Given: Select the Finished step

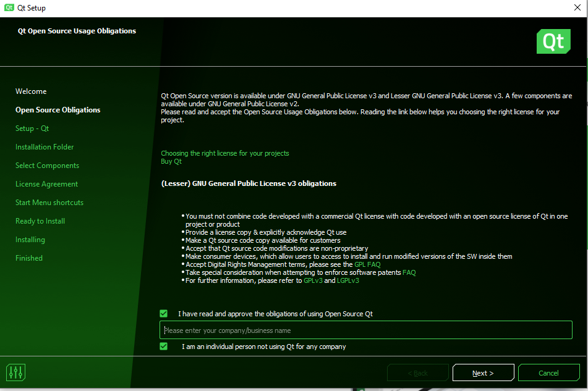Looking at the screenshot, I should point(29,258).
